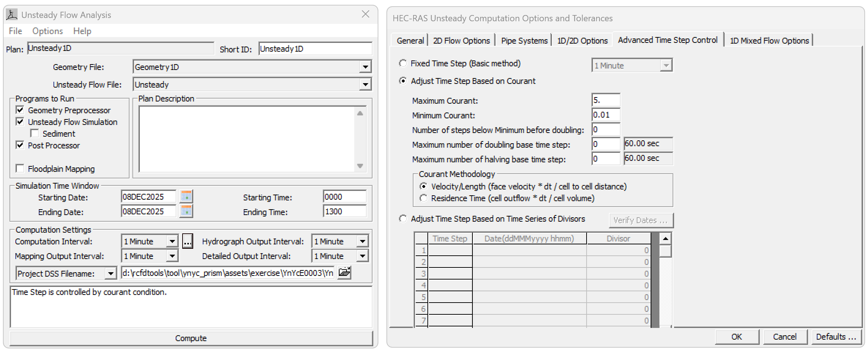Image resolution: width=868 pixels, height=351 pixels.
Task: Click the Plan name field
Action: [x=121, y=48]
